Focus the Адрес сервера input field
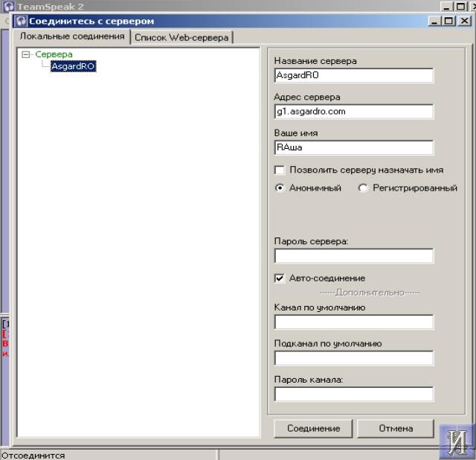The height and width of the screenshot is (460, 476). pyautogui.click(x=353, y=111)
